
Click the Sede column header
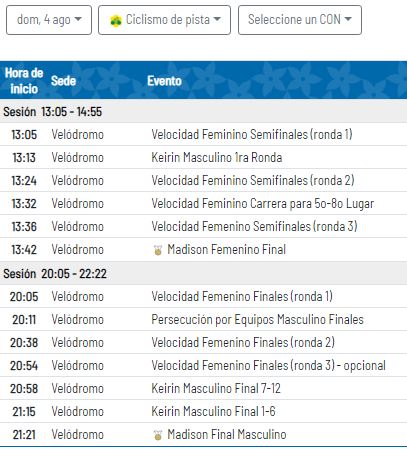click(x=63, y=81)
